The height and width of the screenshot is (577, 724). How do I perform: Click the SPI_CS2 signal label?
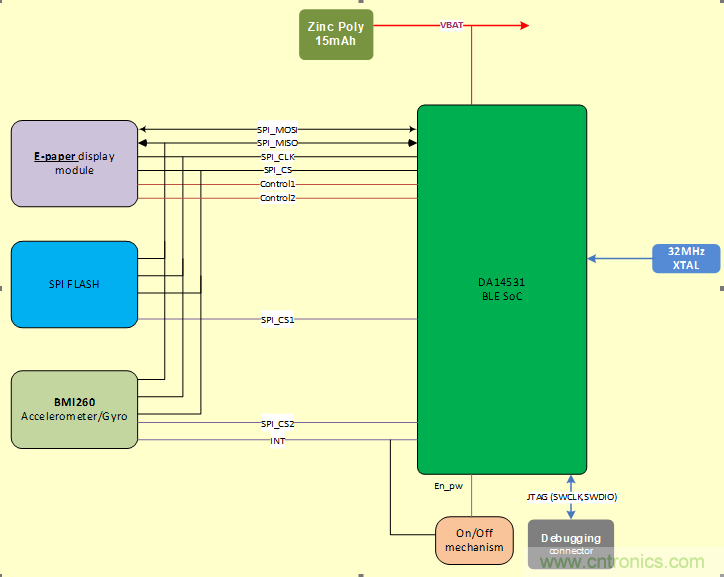277,424
